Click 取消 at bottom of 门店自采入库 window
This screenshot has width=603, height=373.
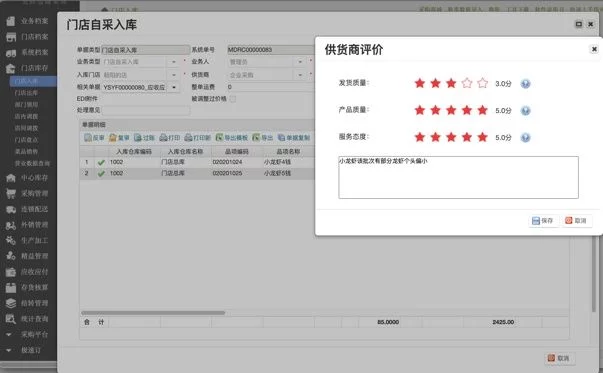click(559, 358)
